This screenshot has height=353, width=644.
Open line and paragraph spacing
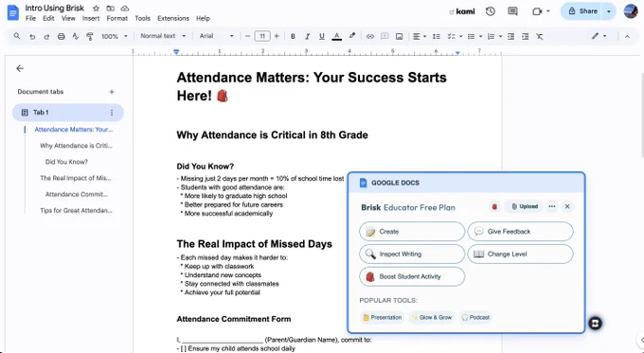[x=437, y=37]
